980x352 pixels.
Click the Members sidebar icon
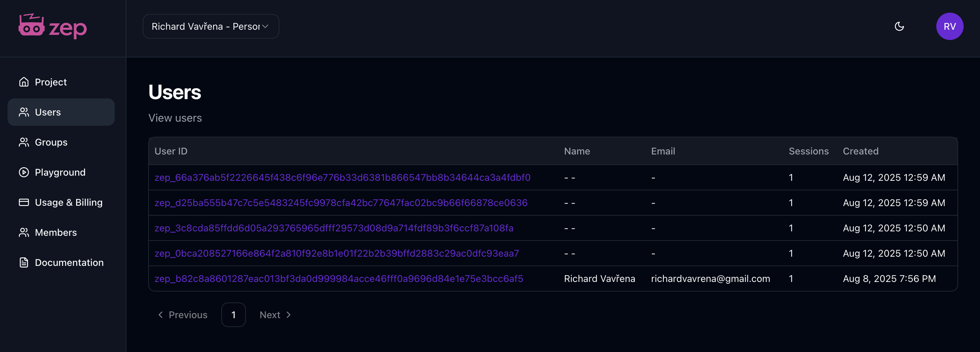pos(24,232)
